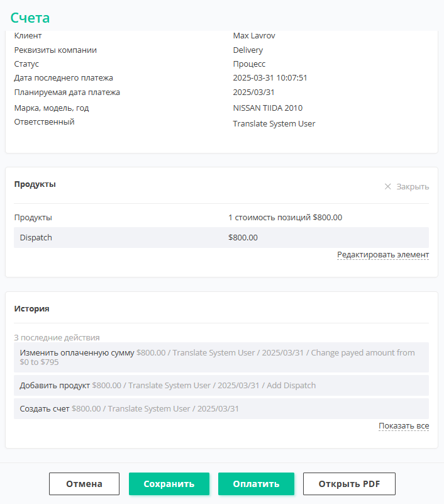Select the Добавить продукт history entry
444x504 pixels.
click(x=221, y=385)
